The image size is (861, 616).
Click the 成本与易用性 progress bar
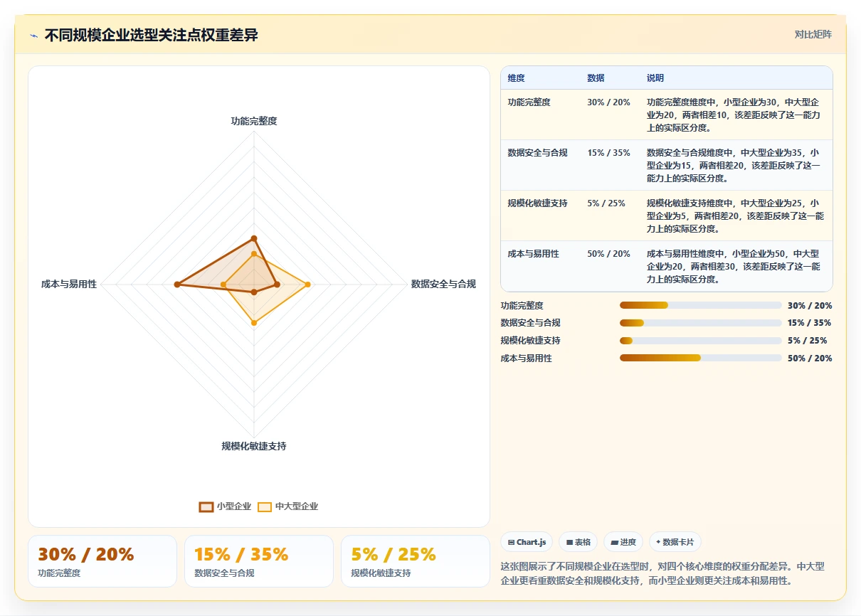701,359
